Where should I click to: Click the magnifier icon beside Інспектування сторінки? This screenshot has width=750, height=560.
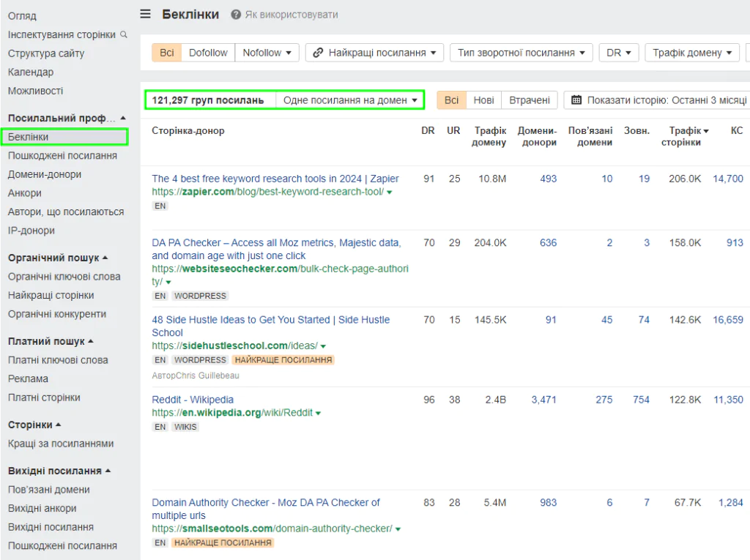coord(124,34)
